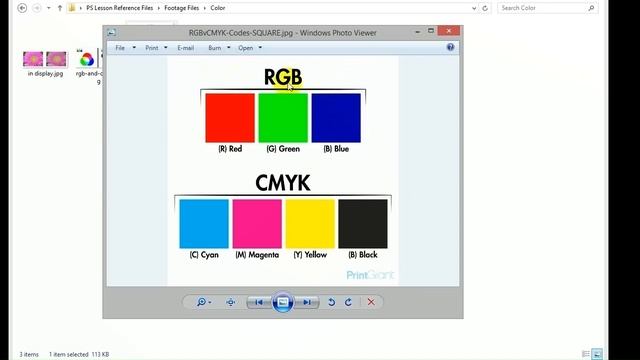Click the Color breadcrumb segment
The width and height of the screenshot is (640, 360).
(218, 8)
